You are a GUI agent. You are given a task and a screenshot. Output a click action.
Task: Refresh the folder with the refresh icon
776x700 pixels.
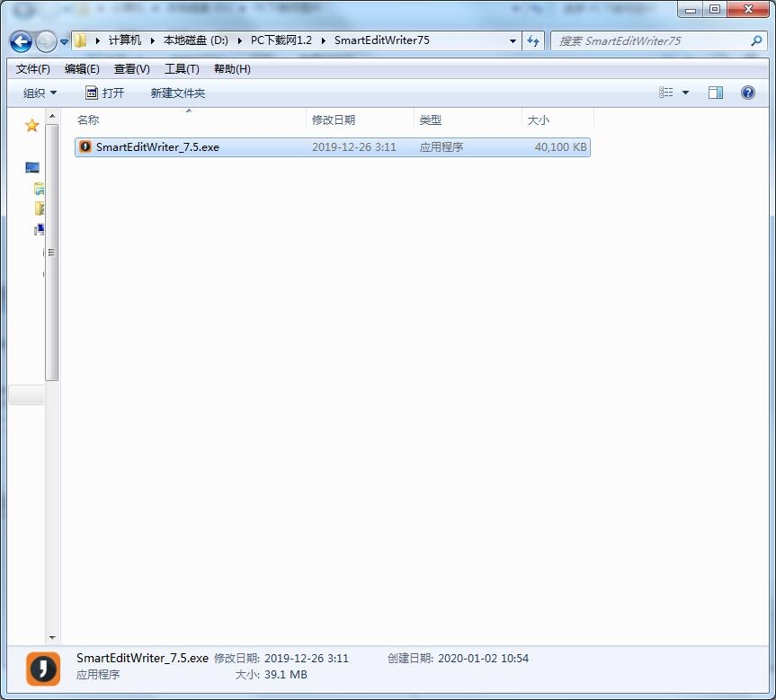coord(533,41)
